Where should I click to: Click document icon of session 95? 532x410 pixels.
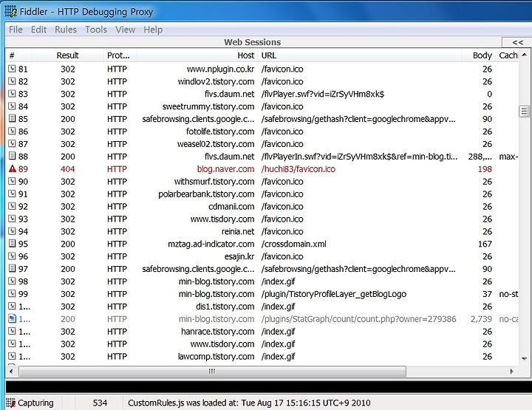point(12,244)
